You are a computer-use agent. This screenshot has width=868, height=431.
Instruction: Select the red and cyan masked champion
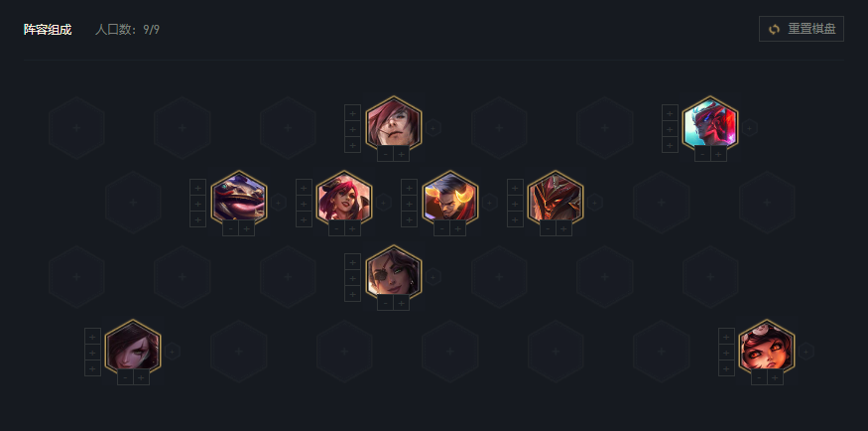click(x=710, y=124)
